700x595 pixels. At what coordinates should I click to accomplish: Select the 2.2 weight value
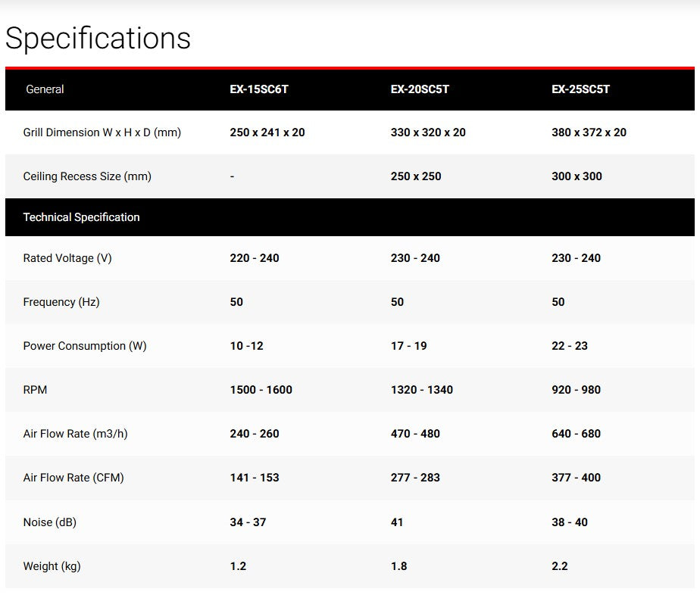pos(559,566)
